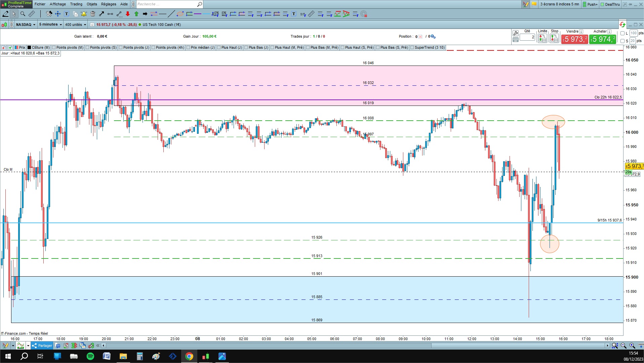Toggle the Points pivots (S) checkbox

click(x=87, y=48)
